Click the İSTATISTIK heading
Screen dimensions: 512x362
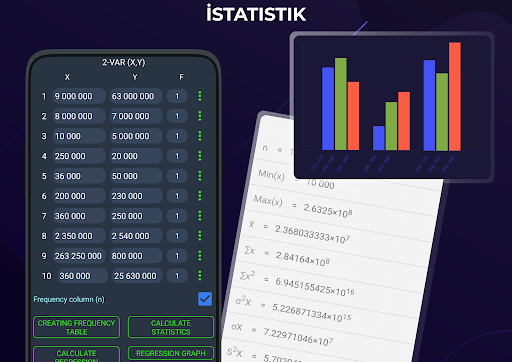(x=256, y=14)
